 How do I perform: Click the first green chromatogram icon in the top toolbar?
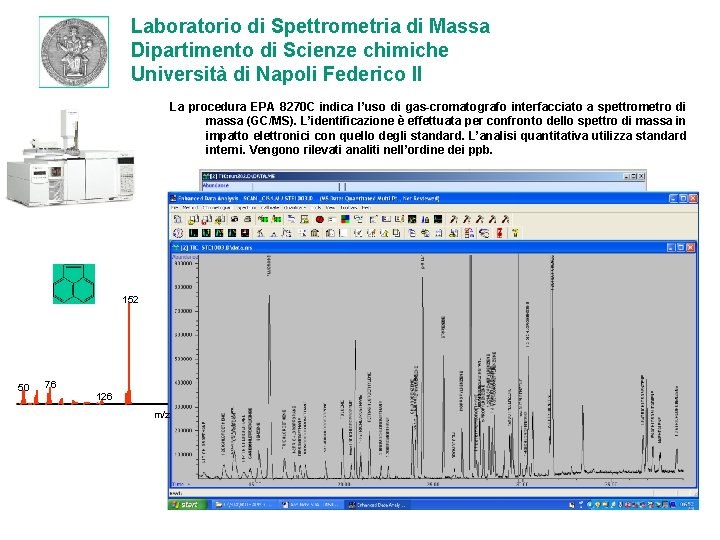(263, 219)
